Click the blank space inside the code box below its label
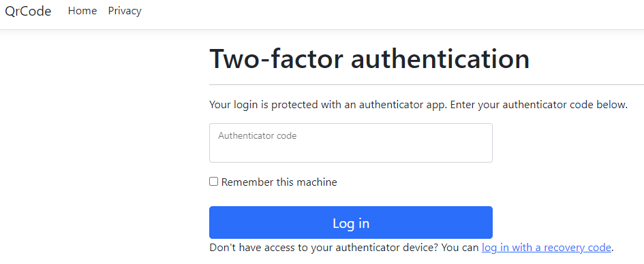The width and height of the screenshot is (644, 264). tap(351, 152)
